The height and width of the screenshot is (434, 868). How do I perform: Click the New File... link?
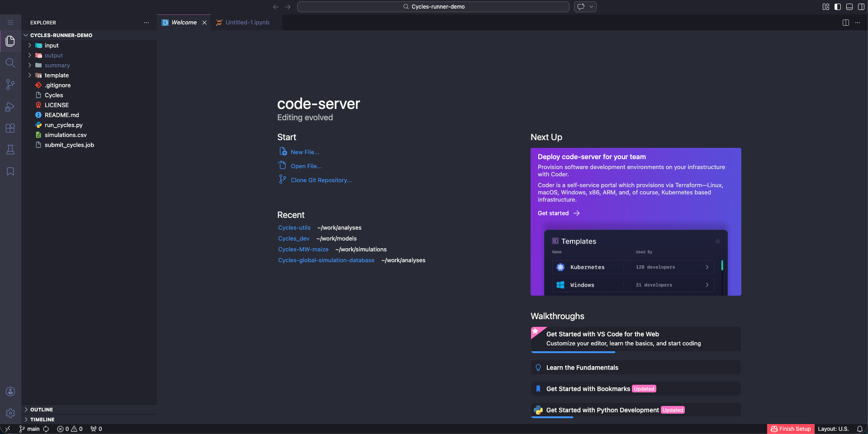coord(304,152)
